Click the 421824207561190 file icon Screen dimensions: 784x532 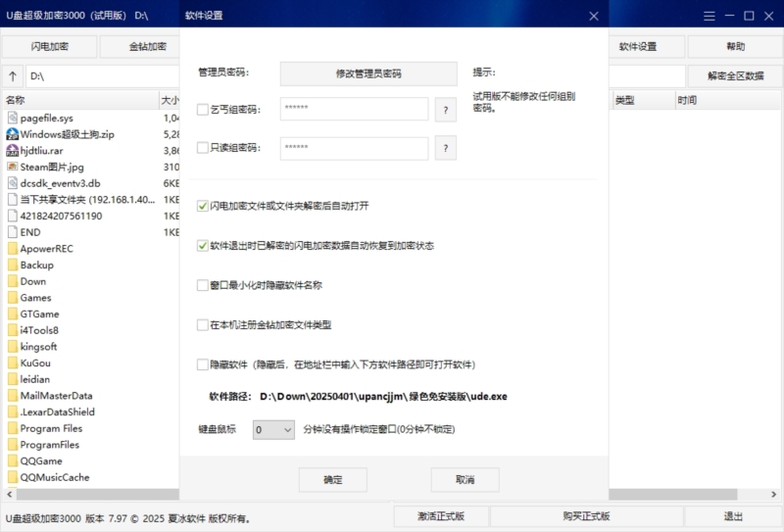[13, 216]
